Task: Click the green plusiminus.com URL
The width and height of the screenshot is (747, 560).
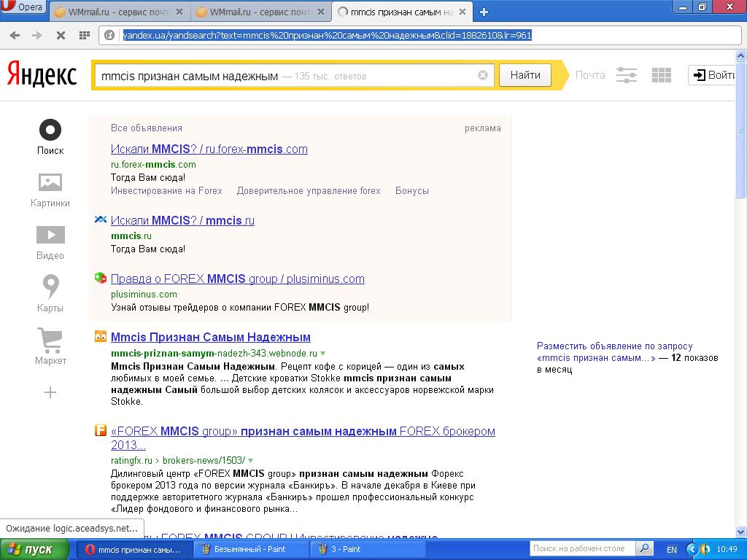Action: (144, 295)
